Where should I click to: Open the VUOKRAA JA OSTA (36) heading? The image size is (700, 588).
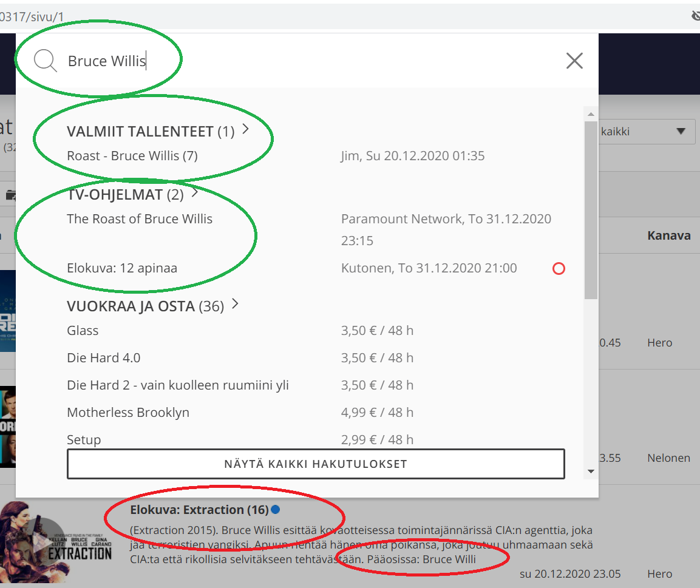[145, 306]
